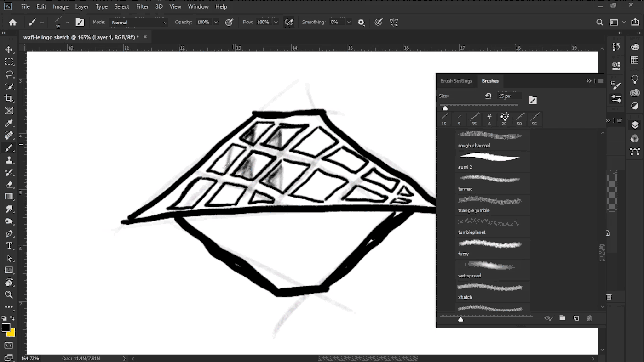Toggle Brush Settings panel button in options bar

tap(80, 22)
